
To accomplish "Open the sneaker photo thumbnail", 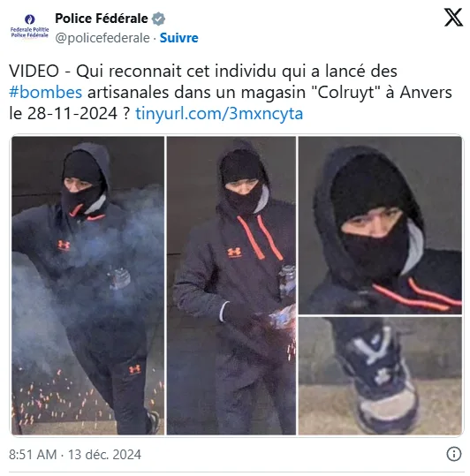I will 380,376.
